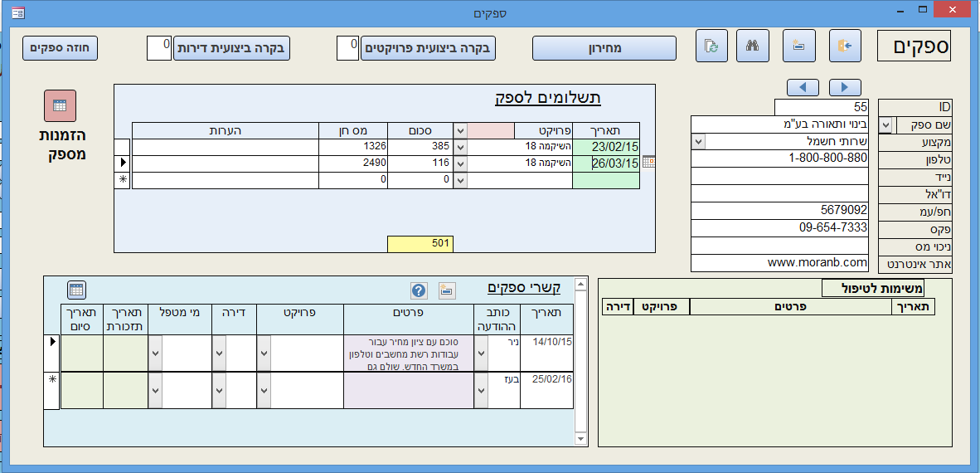This screenshot has width=980, height=473.
Task: Click the contact date 25/02/16
Action: coord(547,391)
